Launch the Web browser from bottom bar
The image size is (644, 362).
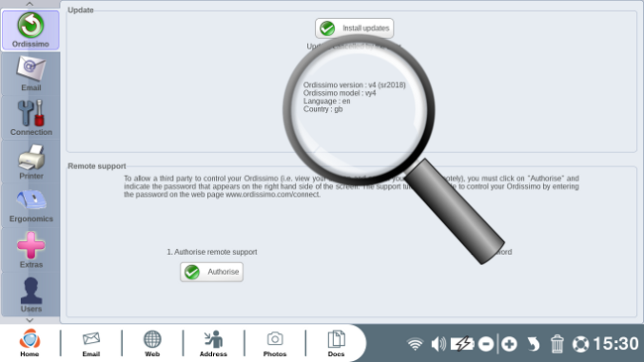[x=152, y=343]
